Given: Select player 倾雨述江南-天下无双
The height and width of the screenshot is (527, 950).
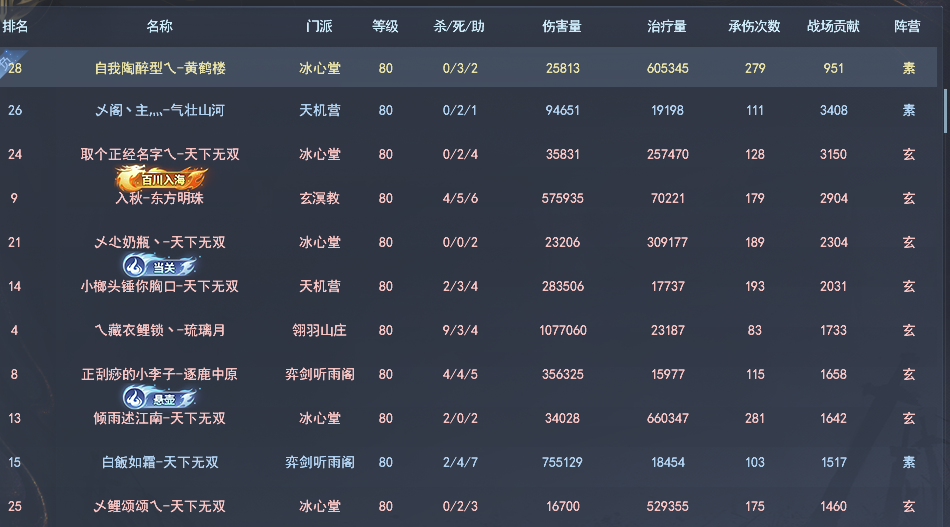Looking at the screenshot, I should pos(160,418).
